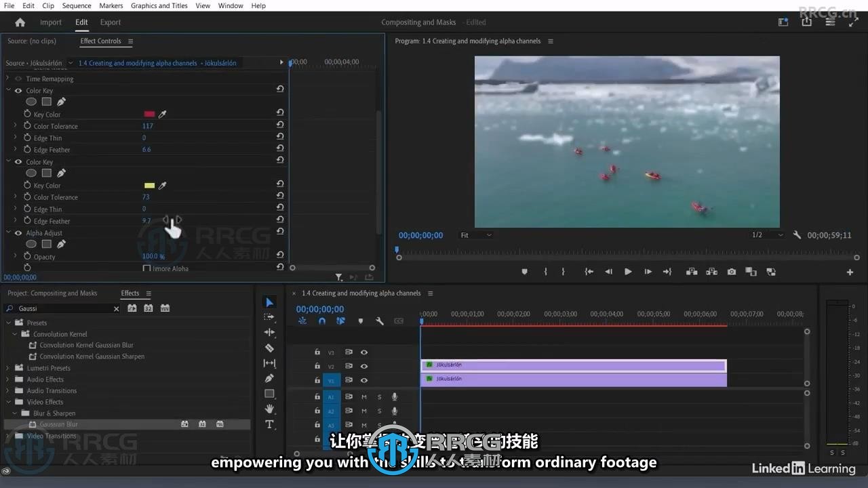
Task: Click the Lift button in Program Monitor
Action: pyautogui.click(x=692, y=272)
